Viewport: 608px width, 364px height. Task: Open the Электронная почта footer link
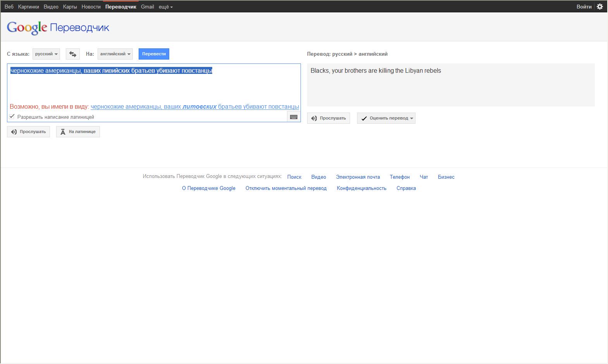pyautogui.click(x=358, y=177)
